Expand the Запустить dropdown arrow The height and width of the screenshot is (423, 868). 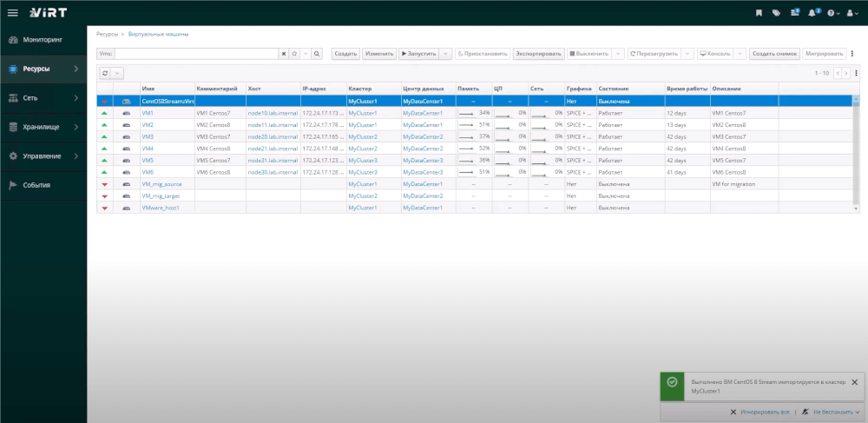pos(446,54)
